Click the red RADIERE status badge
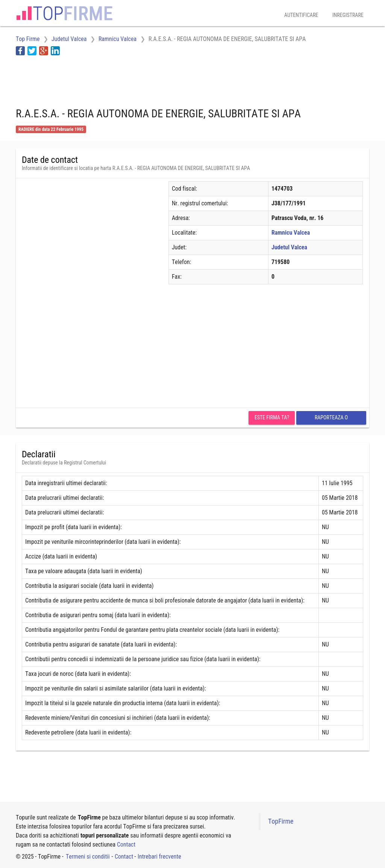This screenshot has height=868, width=385. coord(51,129)
